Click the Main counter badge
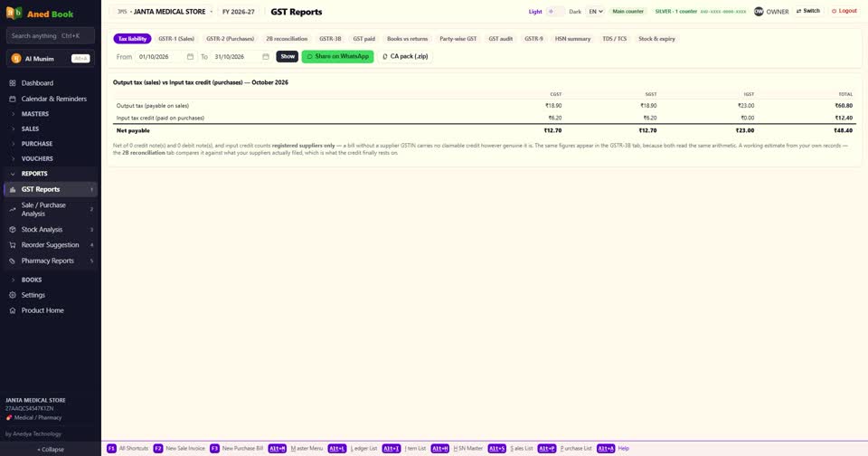Image resolution: width=868 pixels, height=456 pixels. 628,11
